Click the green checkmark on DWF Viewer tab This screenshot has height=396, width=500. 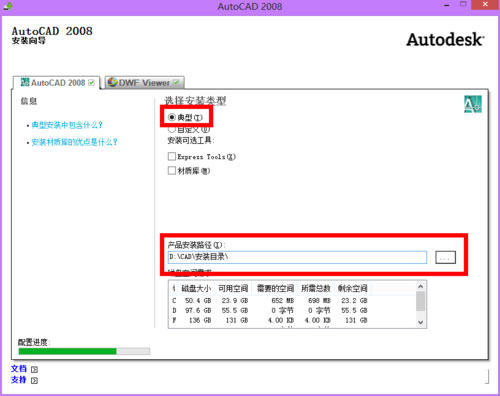(176, 82)
